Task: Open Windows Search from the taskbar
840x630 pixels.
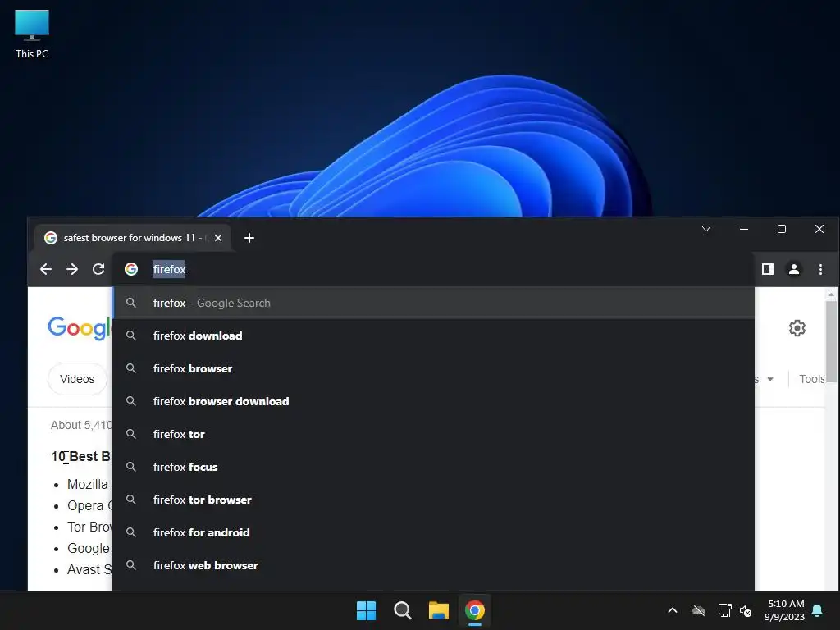Action: coord(402,610)
